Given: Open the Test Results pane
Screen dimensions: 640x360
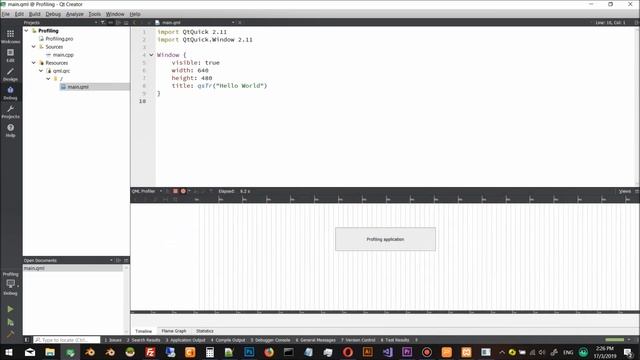Looking at the screenshot, I should (x=395, y=340).
